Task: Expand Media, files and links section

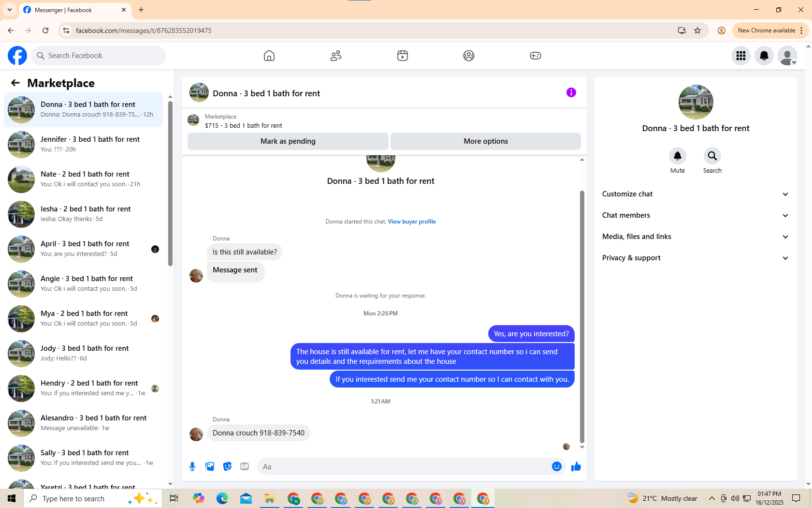Action: pyautogui.click(x=696, y=237)
